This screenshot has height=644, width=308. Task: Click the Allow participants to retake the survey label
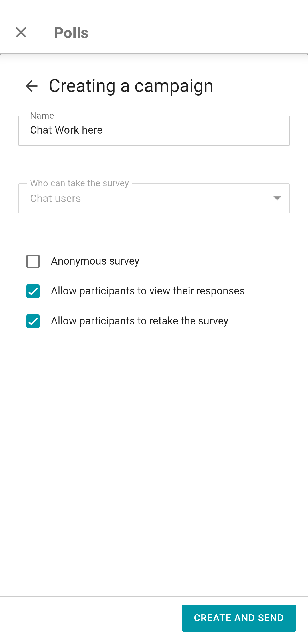click(x=139, y=321)
